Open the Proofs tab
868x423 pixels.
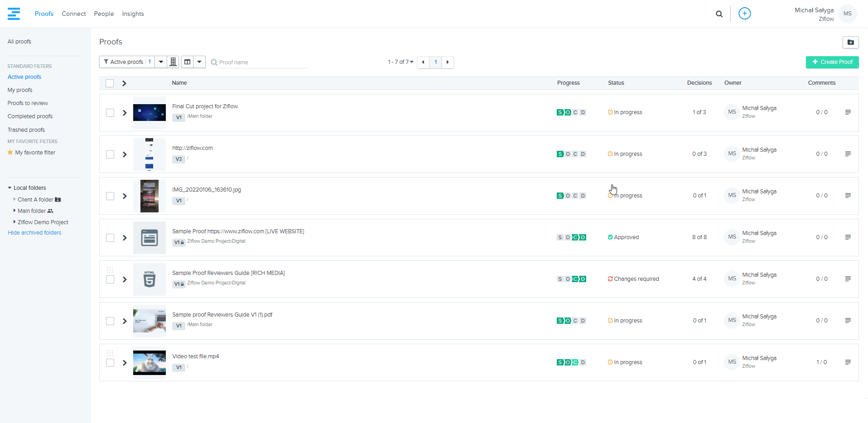(x=44, y=14)
